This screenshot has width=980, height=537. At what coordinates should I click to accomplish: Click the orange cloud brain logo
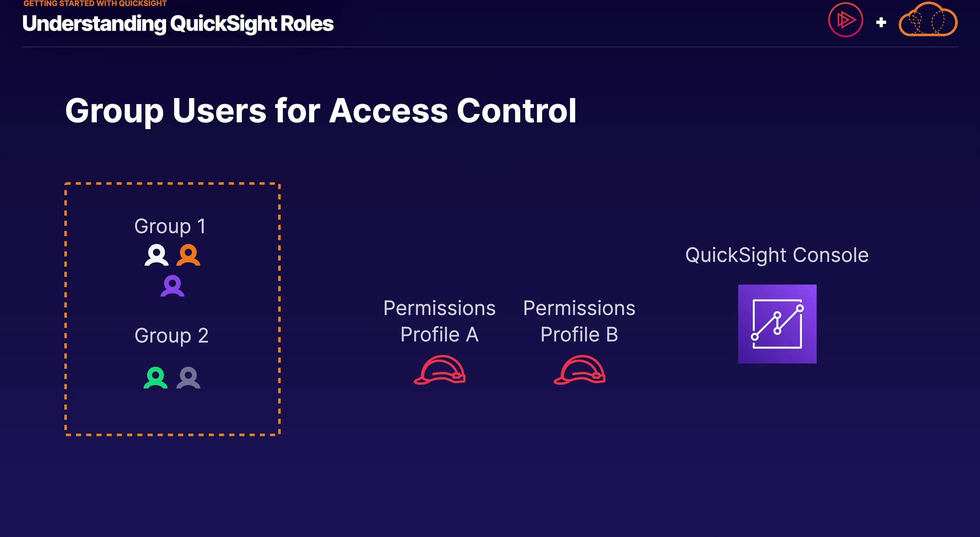pos(927,20)
